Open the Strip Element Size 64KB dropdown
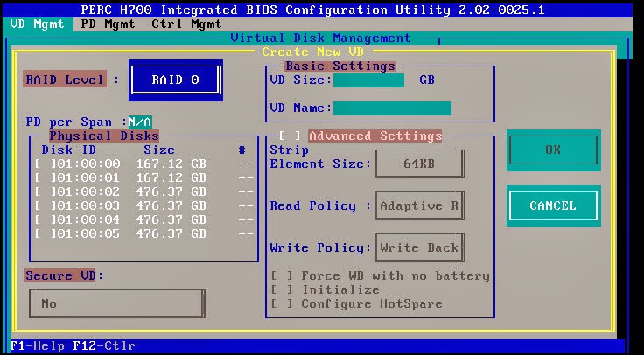Viewport: 644px width, 355px height. tap(420, 164)
